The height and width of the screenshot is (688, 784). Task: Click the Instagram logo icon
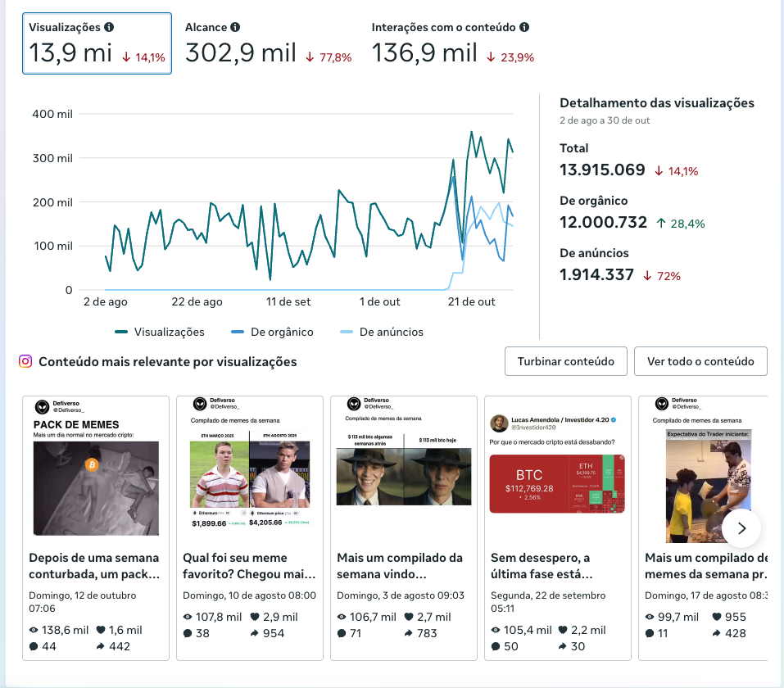[25, 361]
